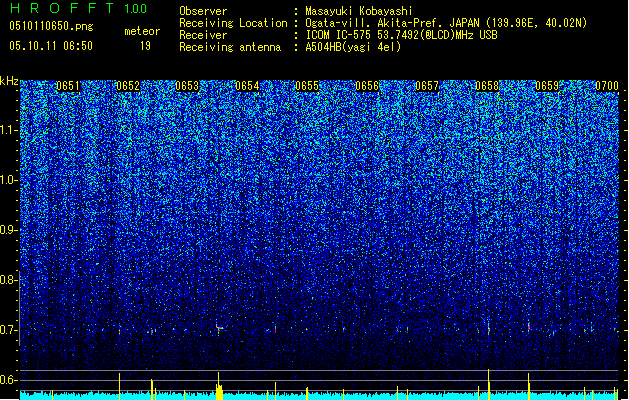Click the 0.9 kHz axis tick label
Image resolution: width=629 pixels, height=400 pixels.
[9, 230]
